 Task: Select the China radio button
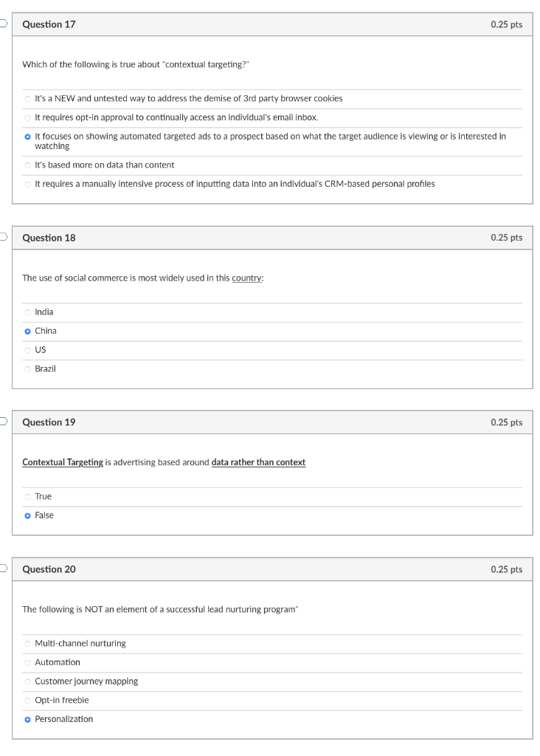[28, 331]
